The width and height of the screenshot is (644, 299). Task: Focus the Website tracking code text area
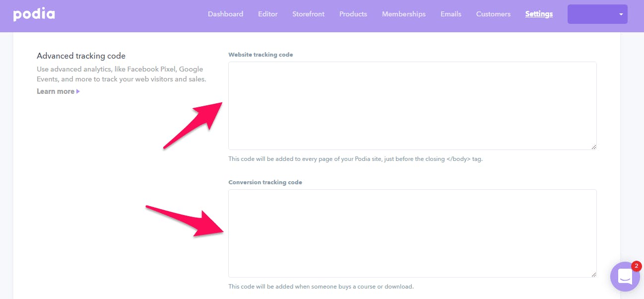pos(412,106)
